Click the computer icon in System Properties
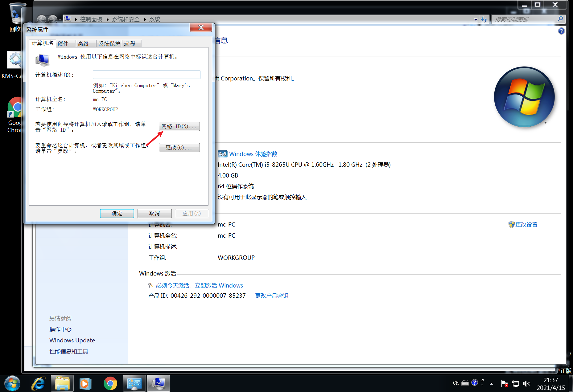This screenshot has width=573, height=392. (43, 60)
